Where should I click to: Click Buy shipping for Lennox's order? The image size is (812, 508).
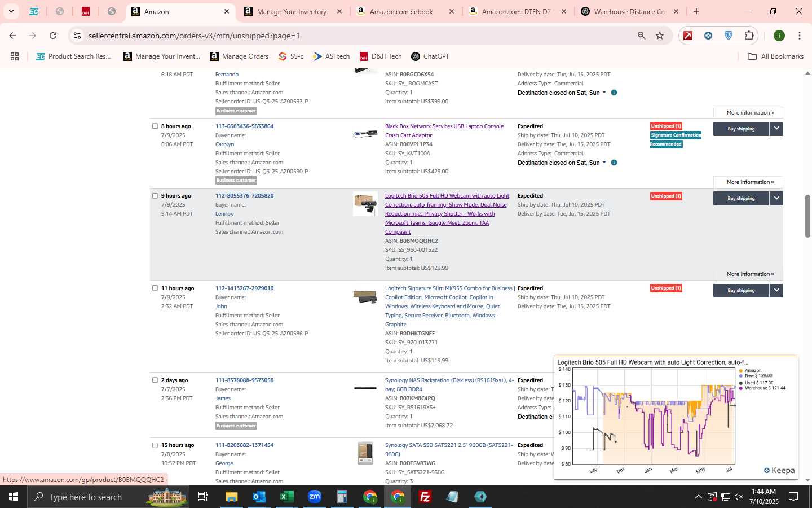coord(741,198)
